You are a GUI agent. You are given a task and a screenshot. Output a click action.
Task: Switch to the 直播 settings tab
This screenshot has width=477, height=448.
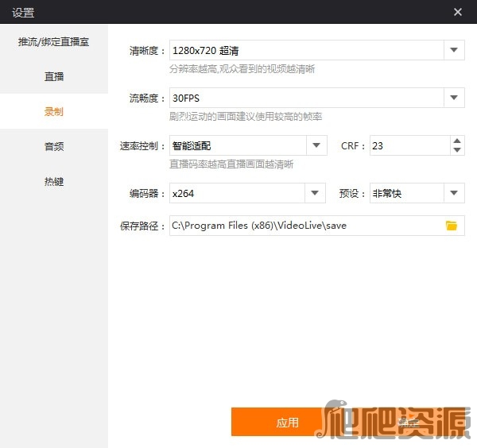pos(53,76)
